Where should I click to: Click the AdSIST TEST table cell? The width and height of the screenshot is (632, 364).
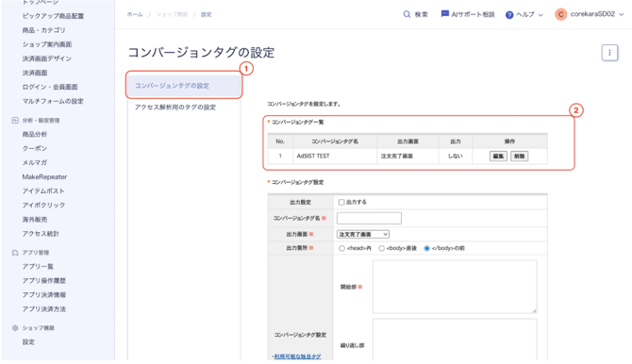coord(335,157)
